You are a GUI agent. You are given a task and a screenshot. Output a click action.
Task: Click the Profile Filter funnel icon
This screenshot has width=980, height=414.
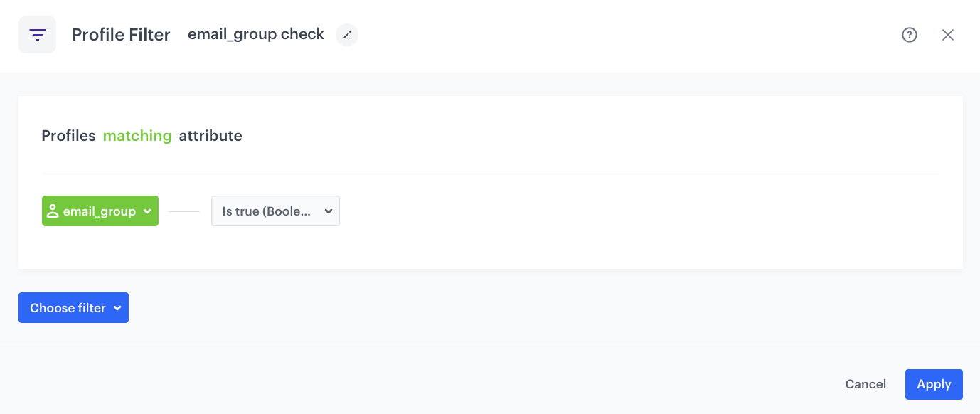(x=37, y=34)
